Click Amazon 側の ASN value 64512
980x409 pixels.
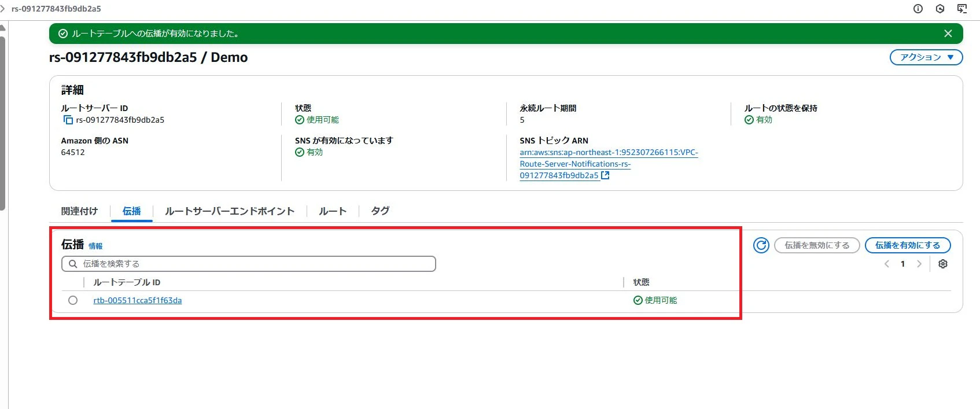(x=73, y=152)
